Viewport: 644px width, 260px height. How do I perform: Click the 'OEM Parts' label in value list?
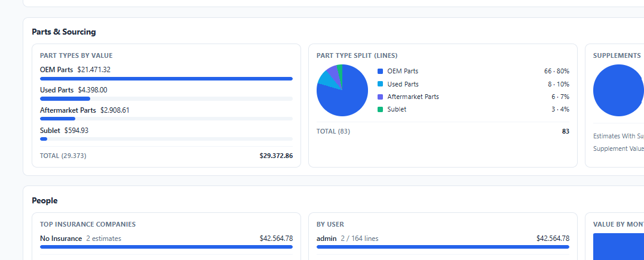[56, 70]
